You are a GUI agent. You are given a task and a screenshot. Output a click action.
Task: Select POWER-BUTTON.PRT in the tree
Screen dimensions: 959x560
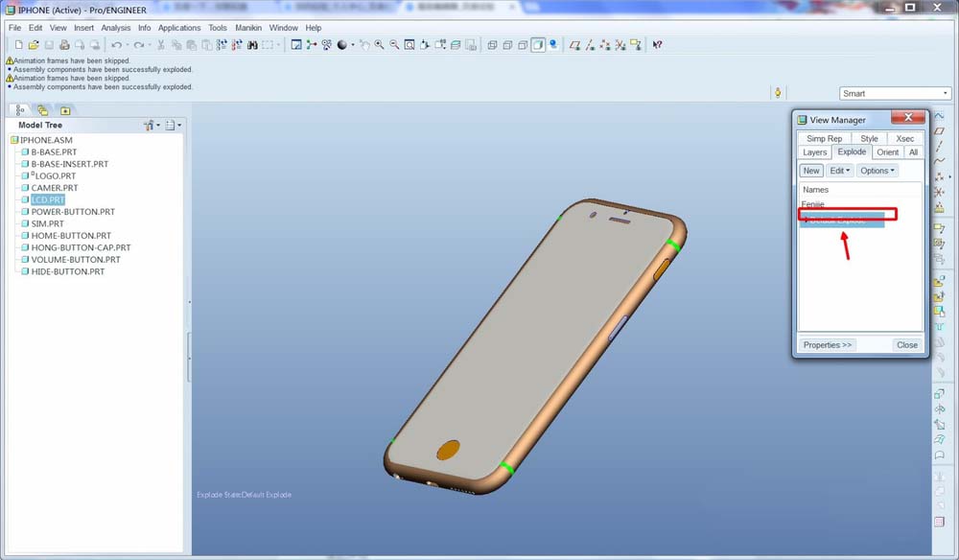(x=73, y=212)
